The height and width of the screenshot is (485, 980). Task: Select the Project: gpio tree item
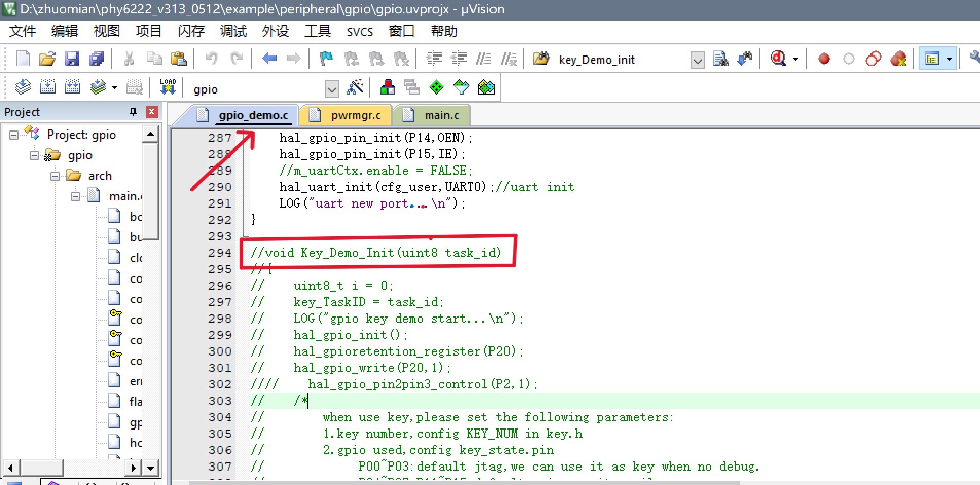81,135
